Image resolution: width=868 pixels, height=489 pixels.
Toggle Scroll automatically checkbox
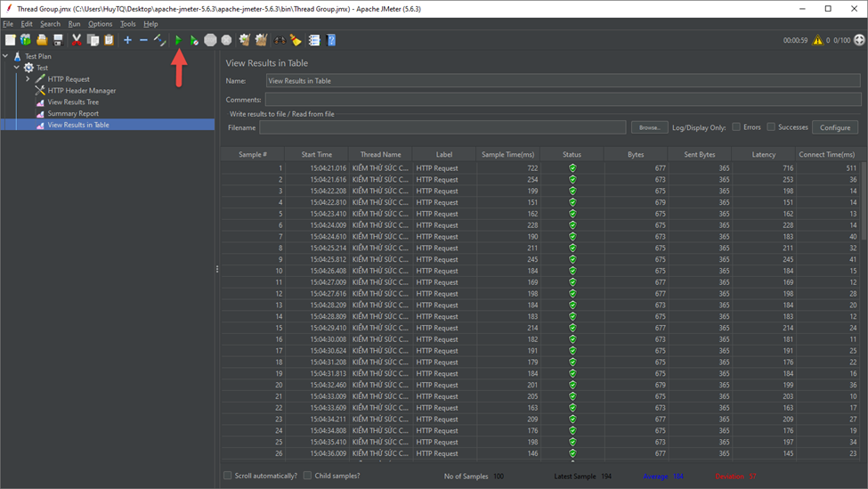coord(228,476)
